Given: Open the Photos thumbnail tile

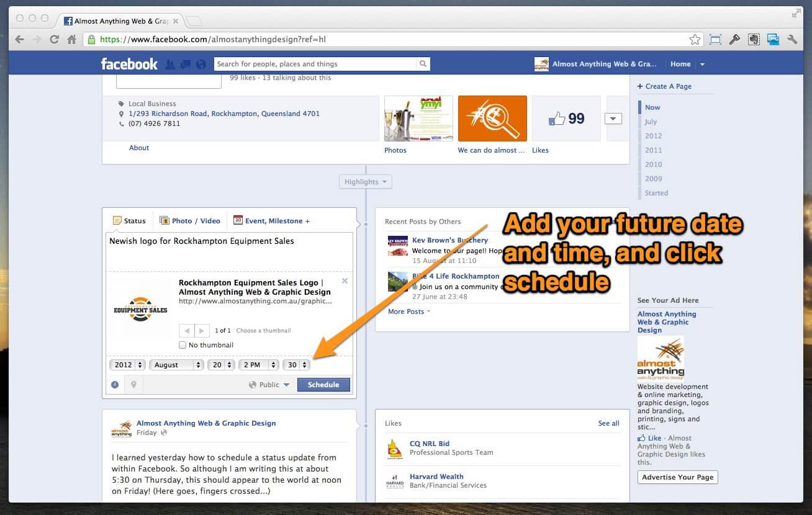Looking at the screenshot, I should [418, 119].
